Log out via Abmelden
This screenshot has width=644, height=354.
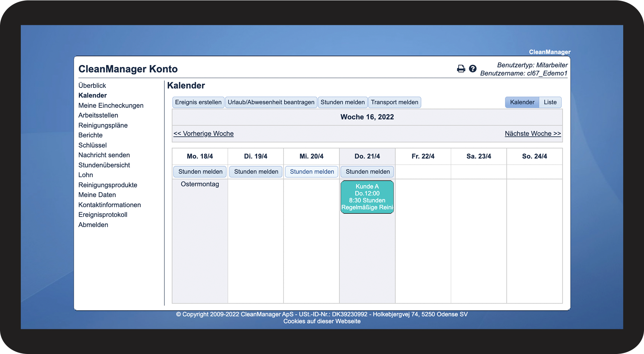93,225
